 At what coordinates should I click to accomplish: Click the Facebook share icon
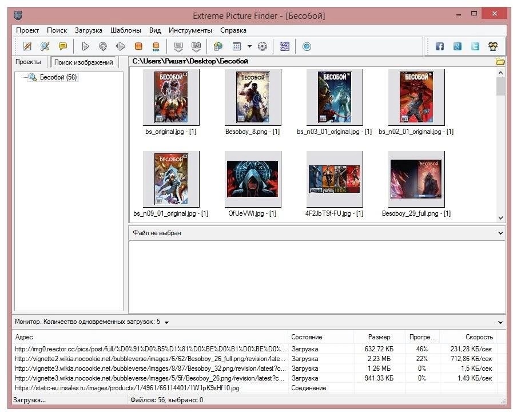pos(440,46)
